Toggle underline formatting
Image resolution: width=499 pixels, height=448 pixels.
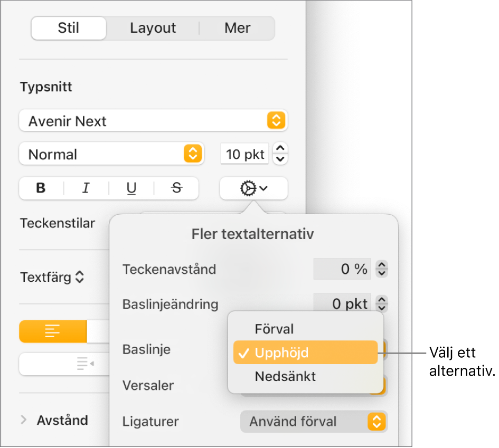pos(131,188)
